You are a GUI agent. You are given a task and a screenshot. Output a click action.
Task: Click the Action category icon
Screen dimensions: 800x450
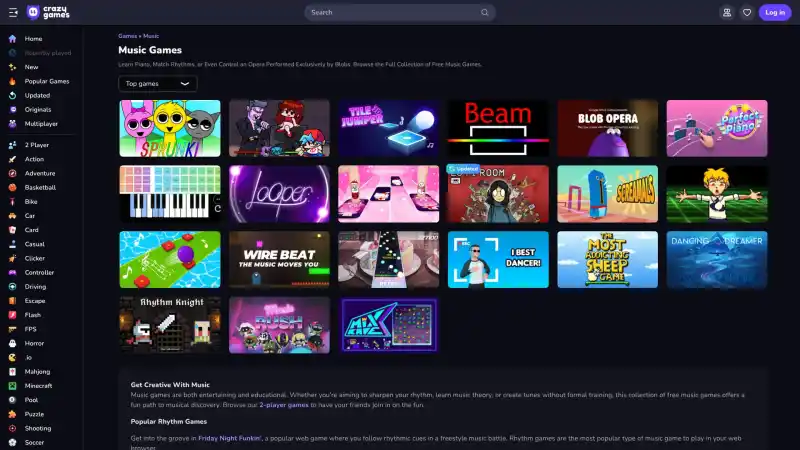pyautogui.click(x=12, y=159)
